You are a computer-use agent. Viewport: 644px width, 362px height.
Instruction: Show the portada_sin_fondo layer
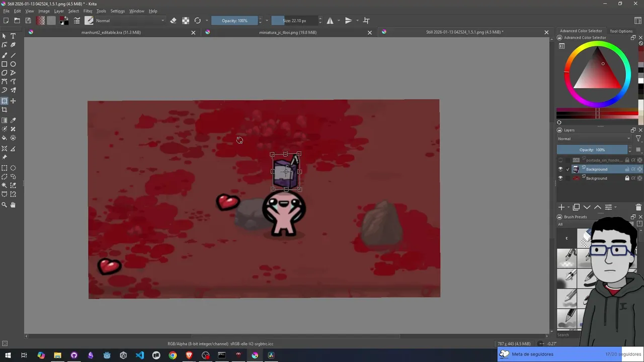point(560,160)
